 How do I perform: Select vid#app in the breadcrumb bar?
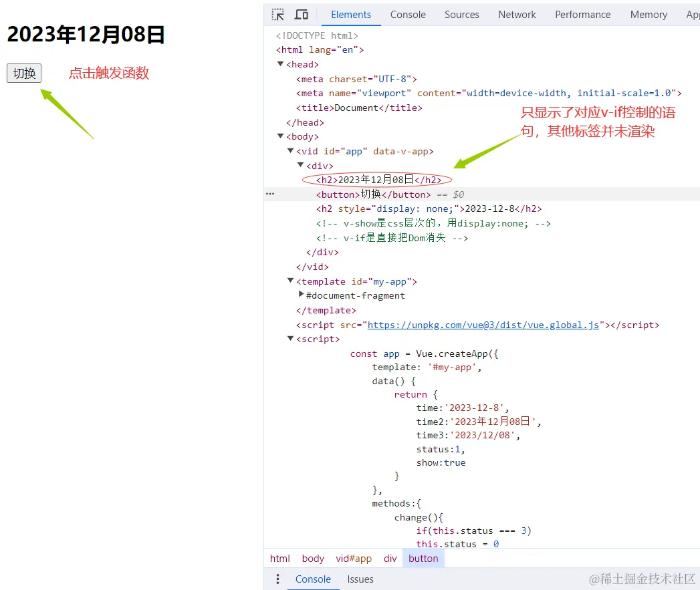click(354, 559)
